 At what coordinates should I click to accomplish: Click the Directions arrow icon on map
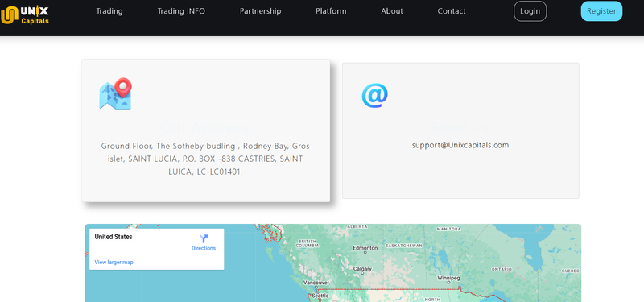[x=204, y=238]
